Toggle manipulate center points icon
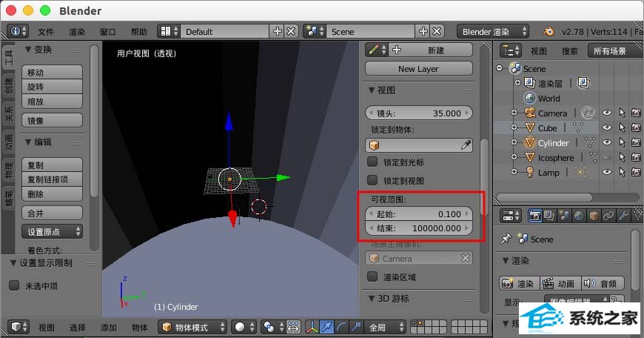Viewport: 644px width, 338px height. pyautogui.click(x=293, y=328)
